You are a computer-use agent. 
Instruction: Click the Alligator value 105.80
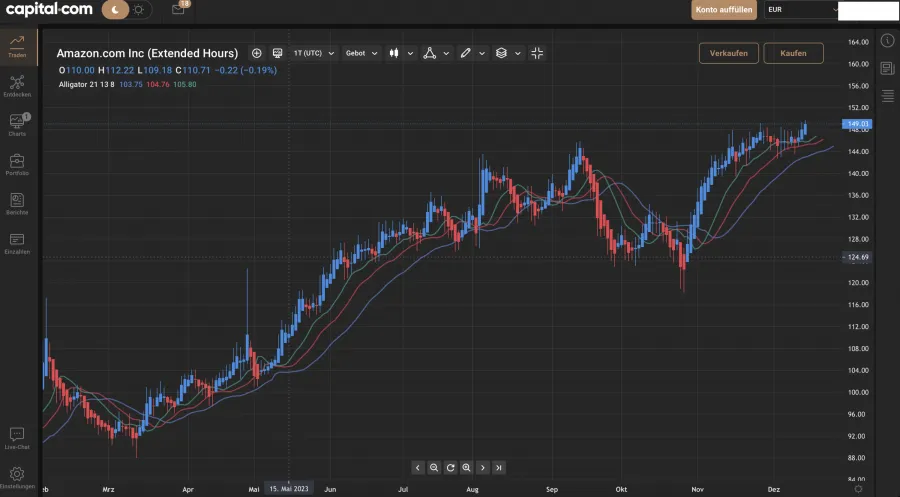(x=185, y=84)
